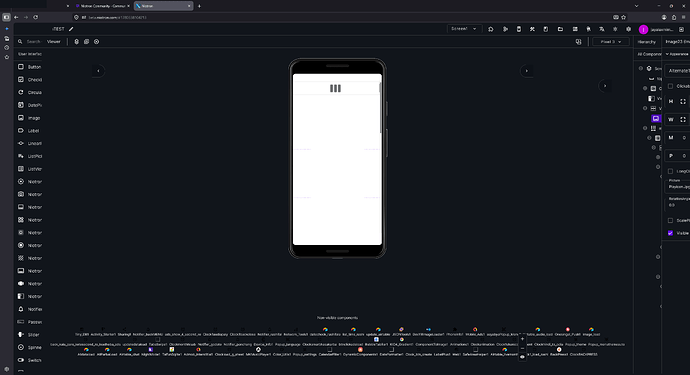Select DatePicker component in palette
The height and width of the screenshot is (375, 690).
click(x=29, y=105)
